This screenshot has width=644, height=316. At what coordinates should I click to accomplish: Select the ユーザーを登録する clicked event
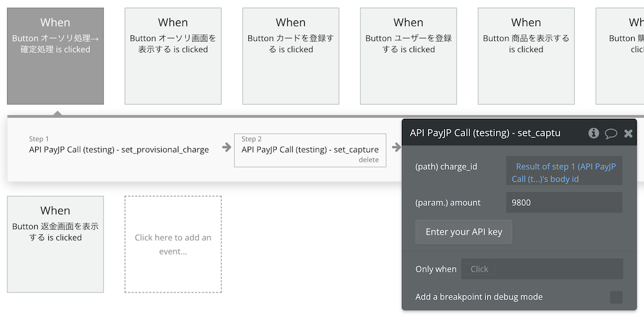pos(408,56)
